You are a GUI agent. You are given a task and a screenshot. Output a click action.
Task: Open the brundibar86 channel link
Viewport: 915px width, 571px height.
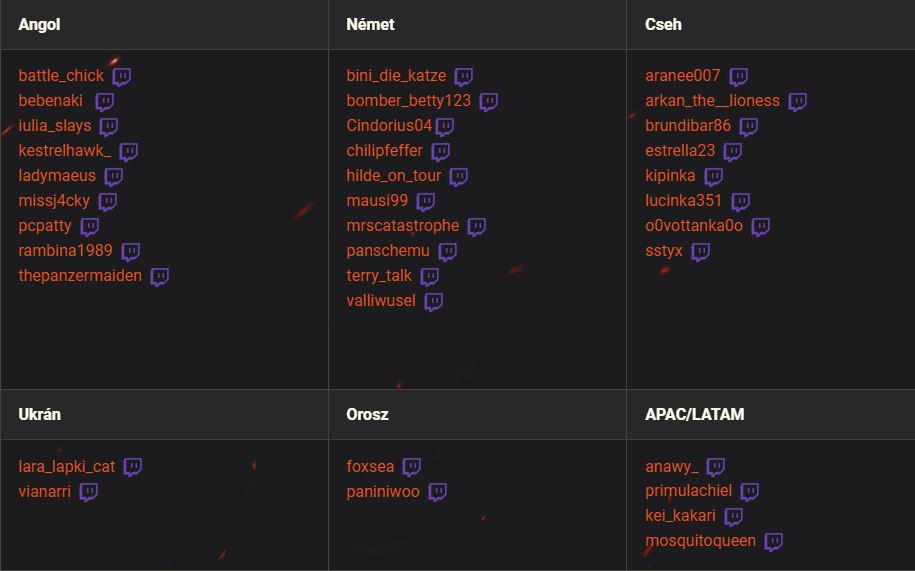[688, 125]
